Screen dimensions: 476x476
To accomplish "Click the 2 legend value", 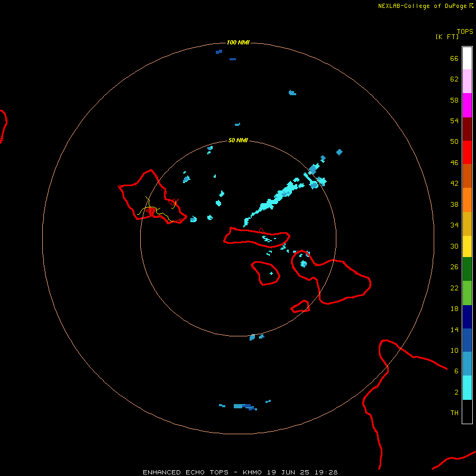I will (x=456, y=392).
